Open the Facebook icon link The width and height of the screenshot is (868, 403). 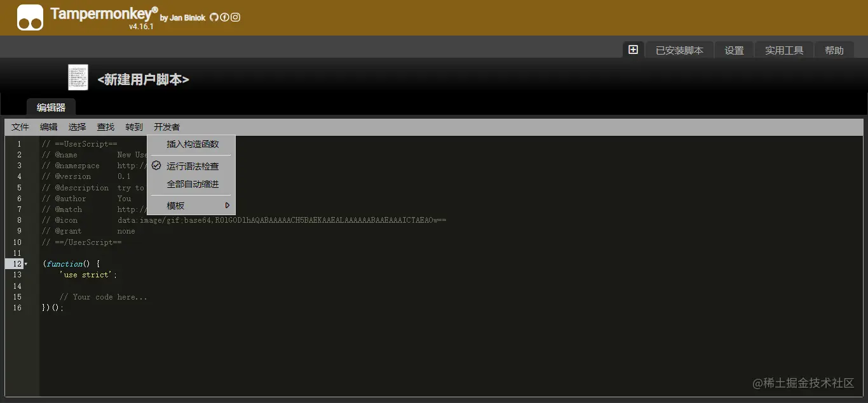pyautogui.click(x=224, y=17)
